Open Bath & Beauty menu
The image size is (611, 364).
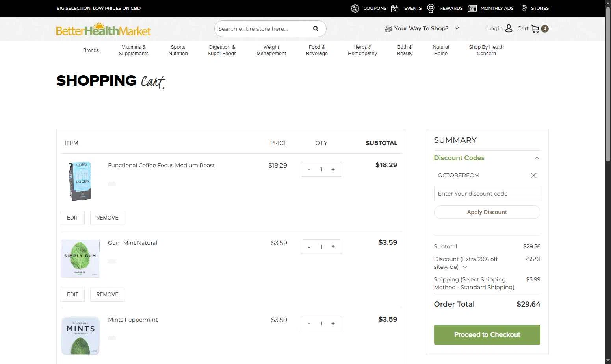(405, 50)
